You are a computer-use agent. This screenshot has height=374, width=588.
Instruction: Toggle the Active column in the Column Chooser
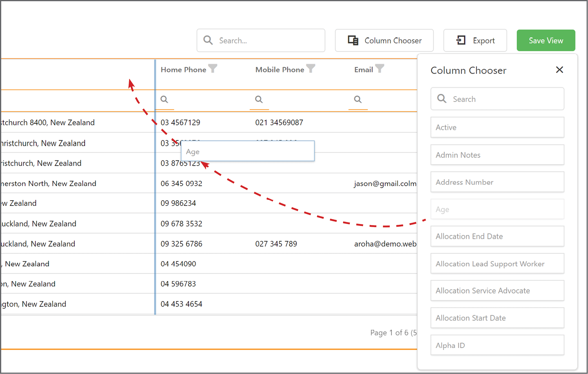pyautogui.click(x=497, y=127)
